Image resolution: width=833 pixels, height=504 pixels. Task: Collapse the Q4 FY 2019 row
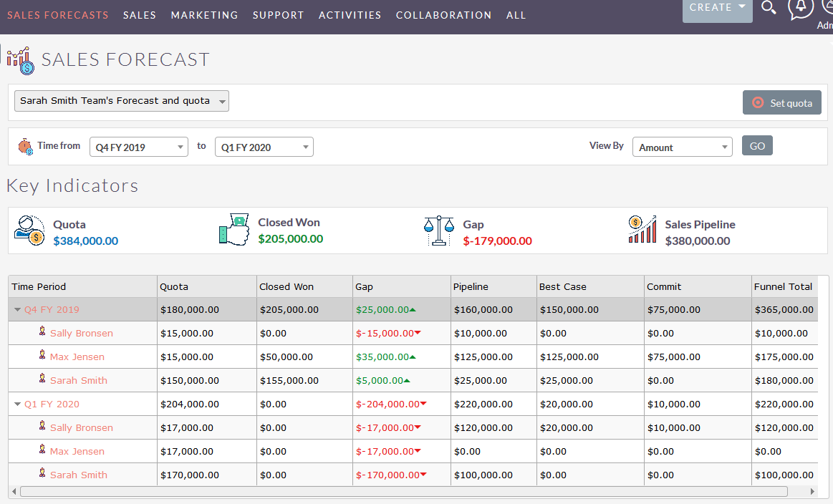coord(17,309)
